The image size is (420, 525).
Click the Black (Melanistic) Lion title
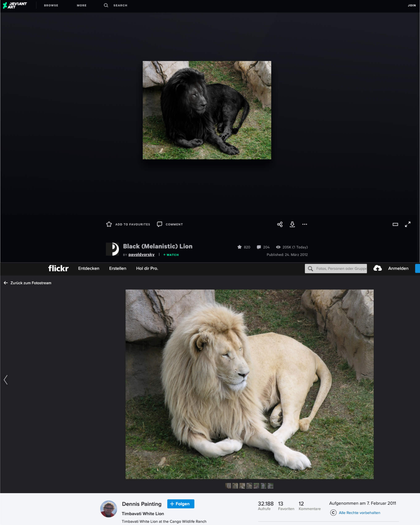157,246
